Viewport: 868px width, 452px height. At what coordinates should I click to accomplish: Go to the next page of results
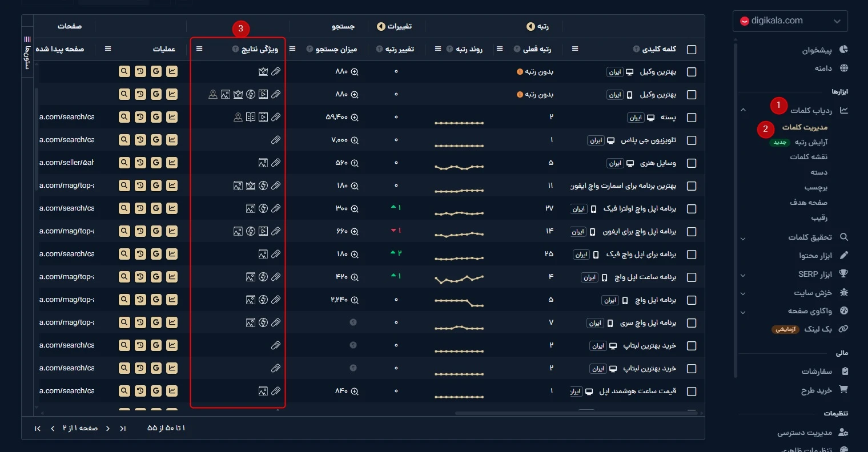pyautogui.click(x=53, y=429)
